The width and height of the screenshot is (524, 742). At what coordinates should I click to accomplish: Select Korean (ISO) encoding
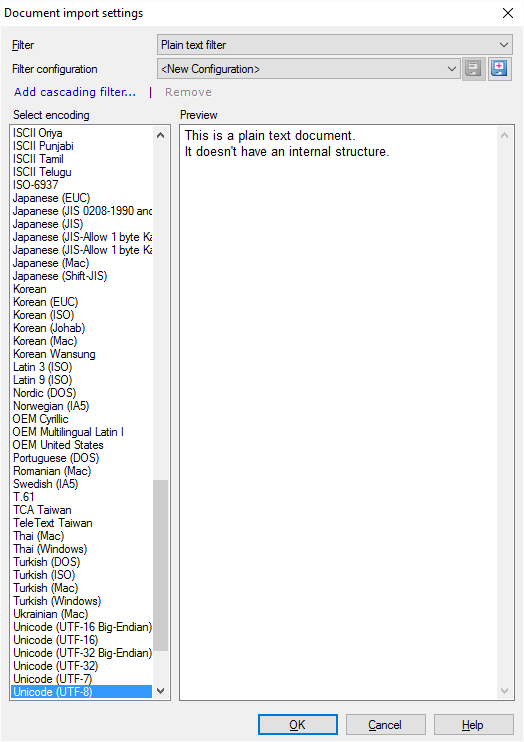81,315
